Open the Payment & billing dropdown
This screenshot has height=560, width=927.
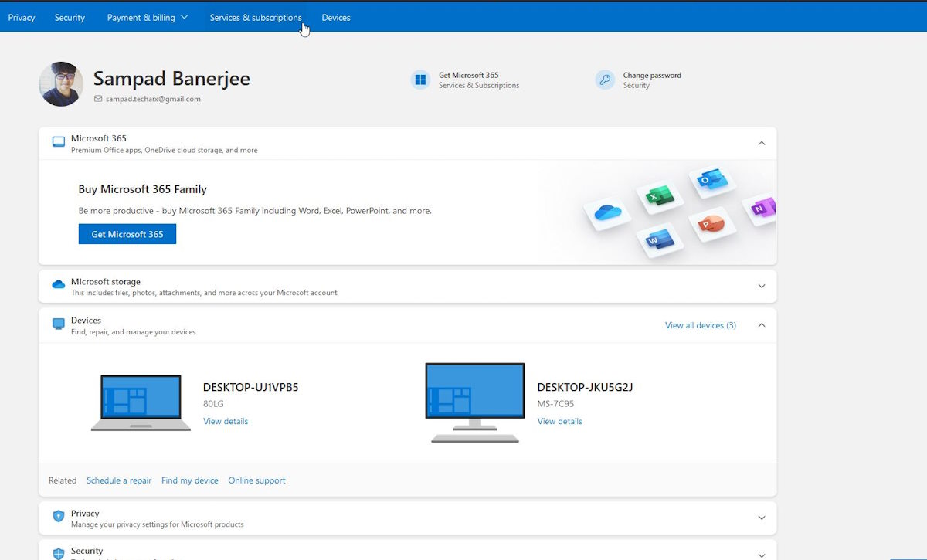tap(148, 18)
